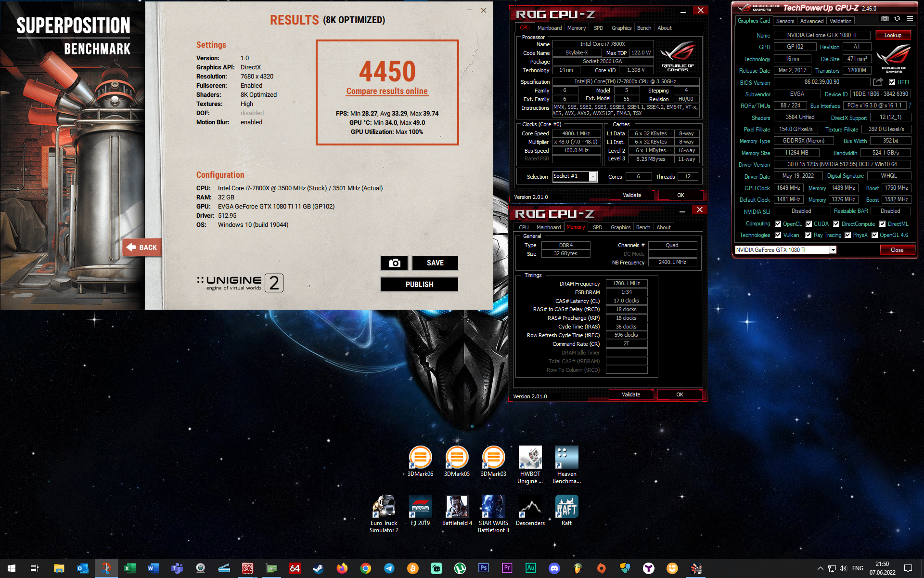
Task: Open the Raft desktop shortcut
Action: click(x=566, y=511)
